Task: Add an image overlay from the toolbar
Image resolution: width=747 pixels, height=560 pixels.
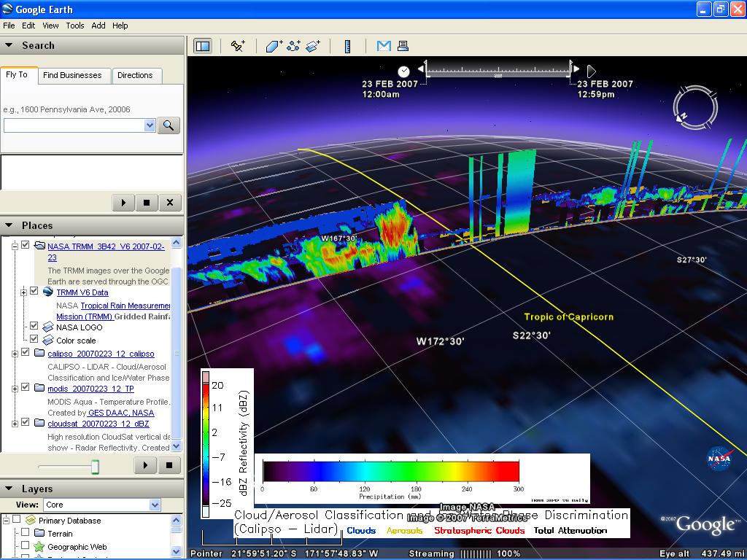Action: pos(313,46)
